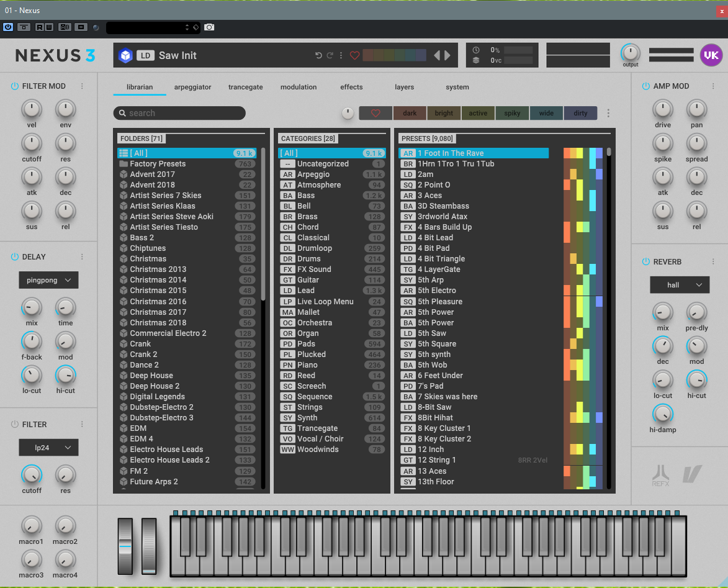Toggle the Filter Mod power button

click(x=14, y=86)
